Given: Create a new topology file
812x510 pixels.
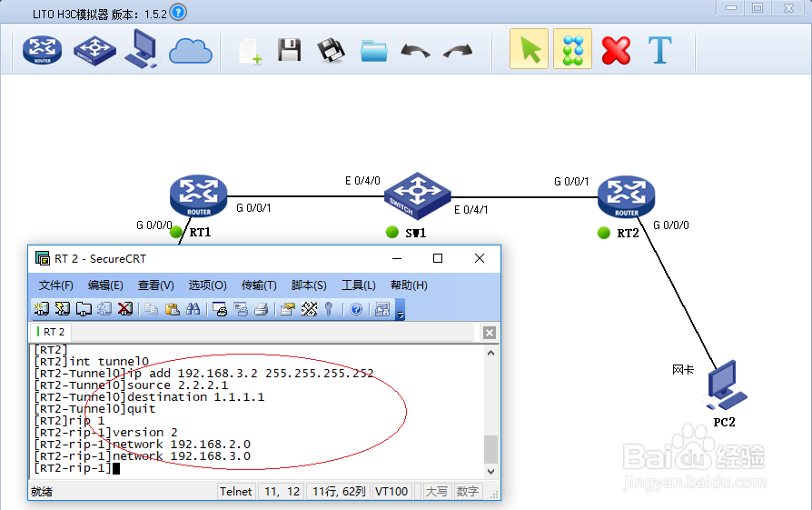Looking at the screenshot, I should [x=250, y=51].
